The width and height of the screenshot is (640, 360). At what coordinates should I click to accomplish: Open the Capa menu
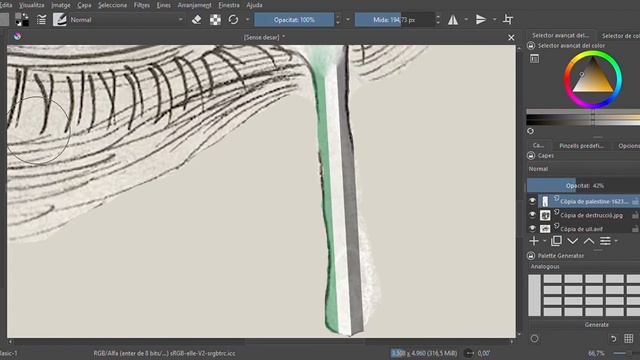coord(84,5)
